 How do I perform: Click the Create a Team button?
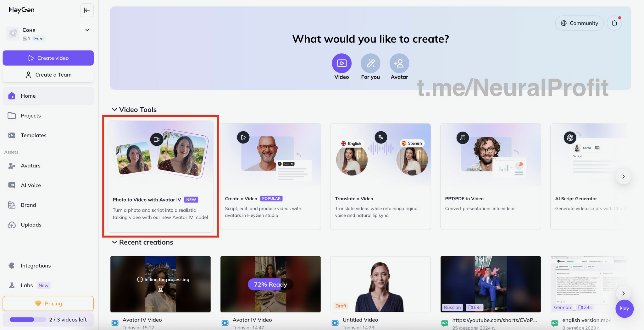click(48, 75)
